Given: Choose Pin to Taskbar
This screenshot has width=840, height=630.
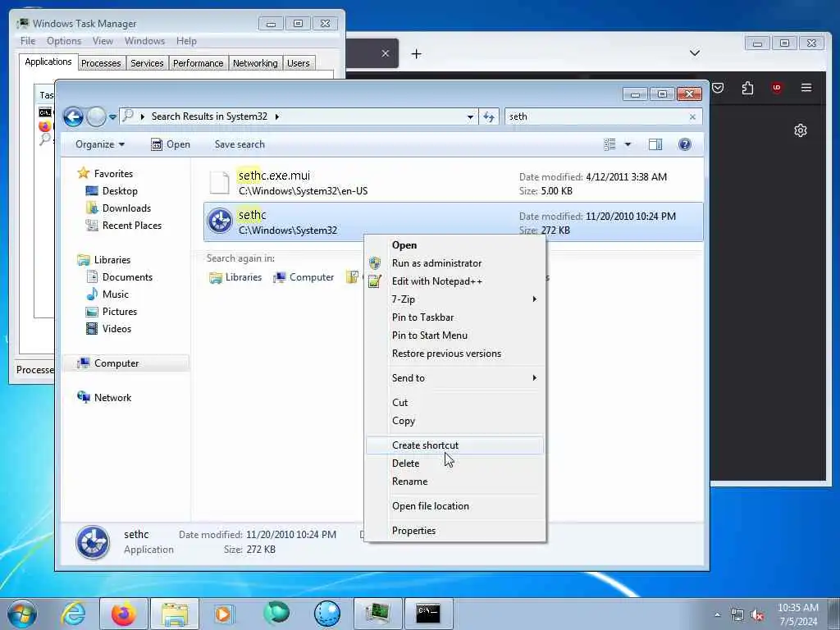Looking at the screenshot, I should (x=454, y=317).
